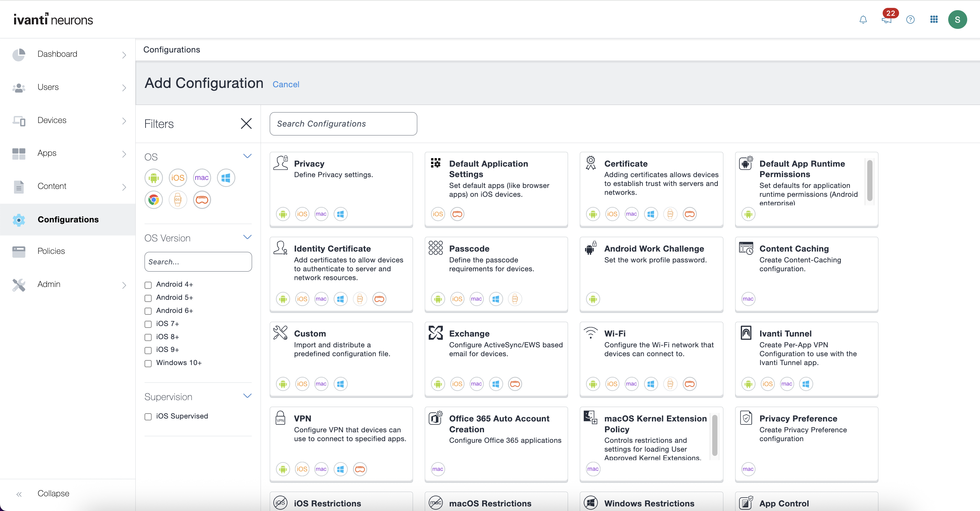
Task: Open Policies in the sidebar
Action: (51, 251)
